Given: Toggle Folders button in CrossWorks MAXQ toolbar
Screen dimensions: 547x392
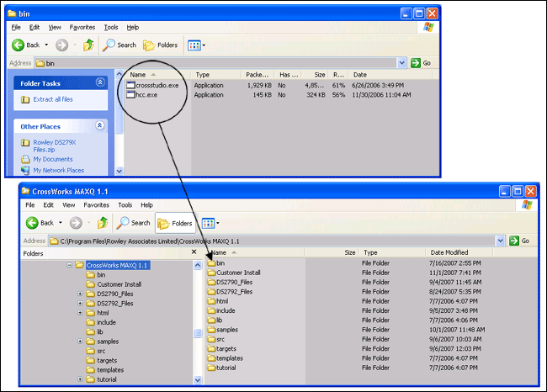Looking at the screenshot, I should pyautogui.click(x=176, y=223).
